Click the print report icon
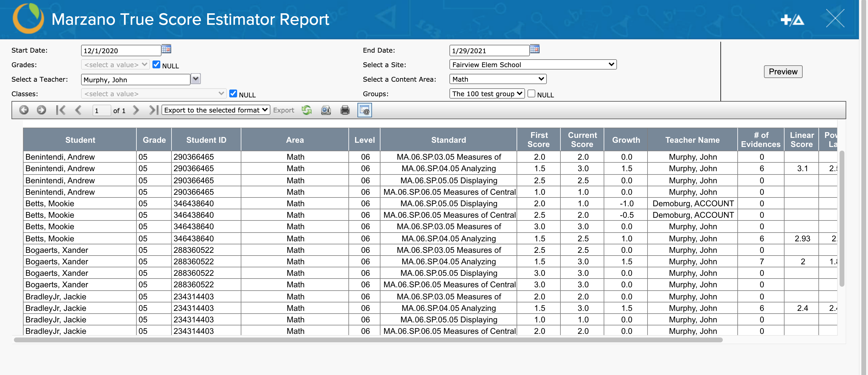868x375 pixels. coord(345,110)
